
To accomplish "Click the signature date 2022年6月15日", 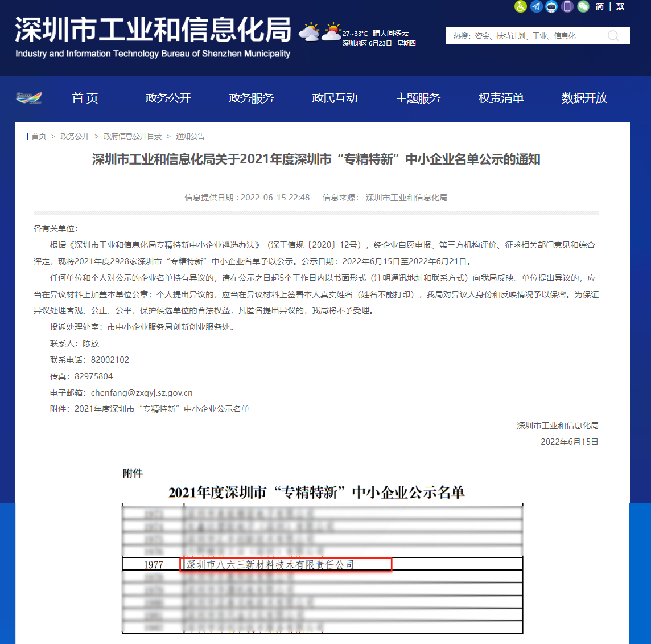I will [569, 442].
